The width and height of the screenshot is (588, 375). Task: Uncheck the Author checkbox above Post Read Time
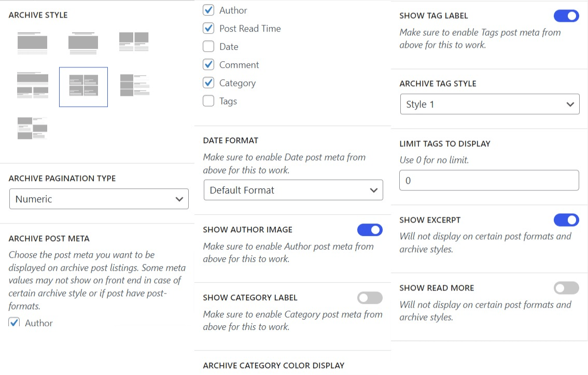[208, 10]
